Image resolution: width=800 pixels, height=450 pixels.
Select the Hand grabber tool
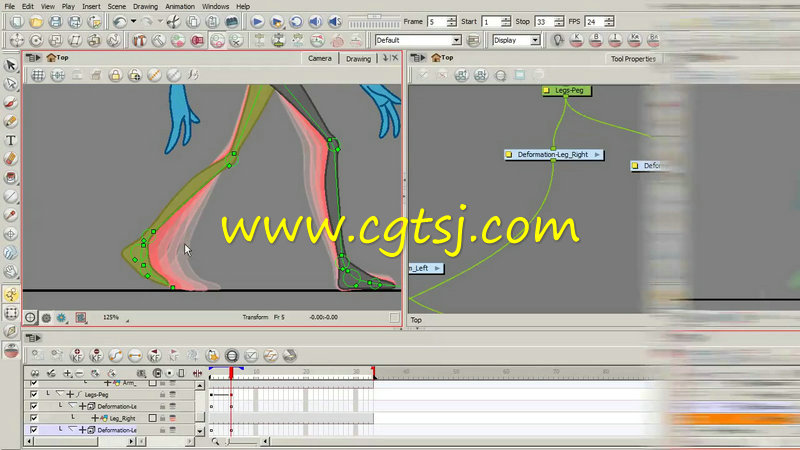(11, 271)
